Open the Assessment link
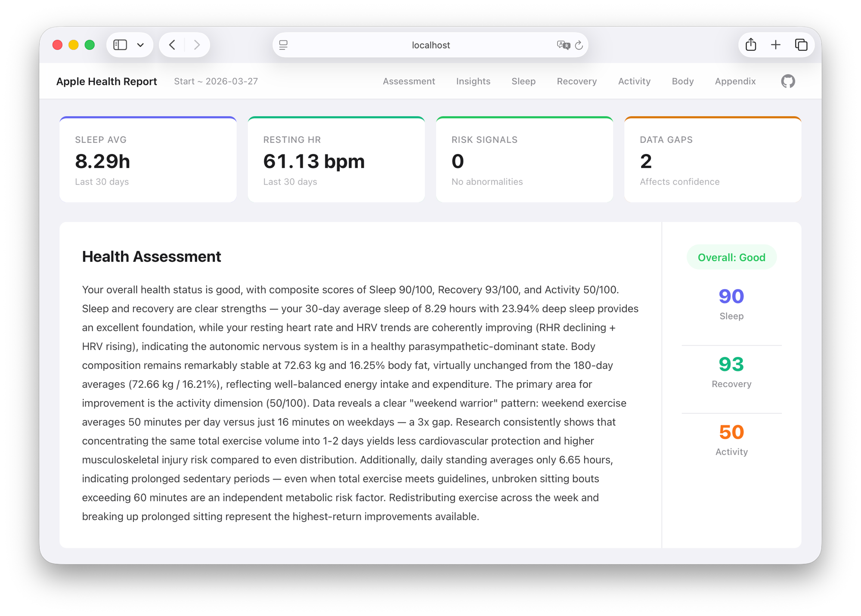The image size is (861, 616). tap(409, 81)
